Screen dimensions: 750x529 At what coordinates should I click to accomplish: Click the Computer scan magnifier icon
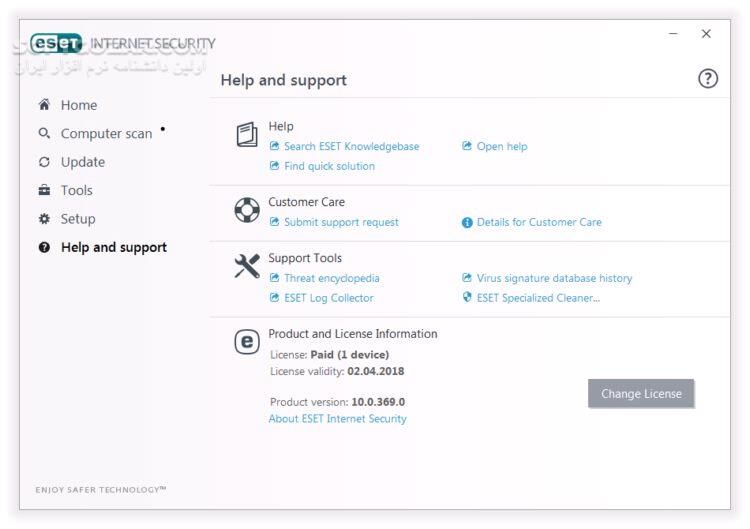44,133
